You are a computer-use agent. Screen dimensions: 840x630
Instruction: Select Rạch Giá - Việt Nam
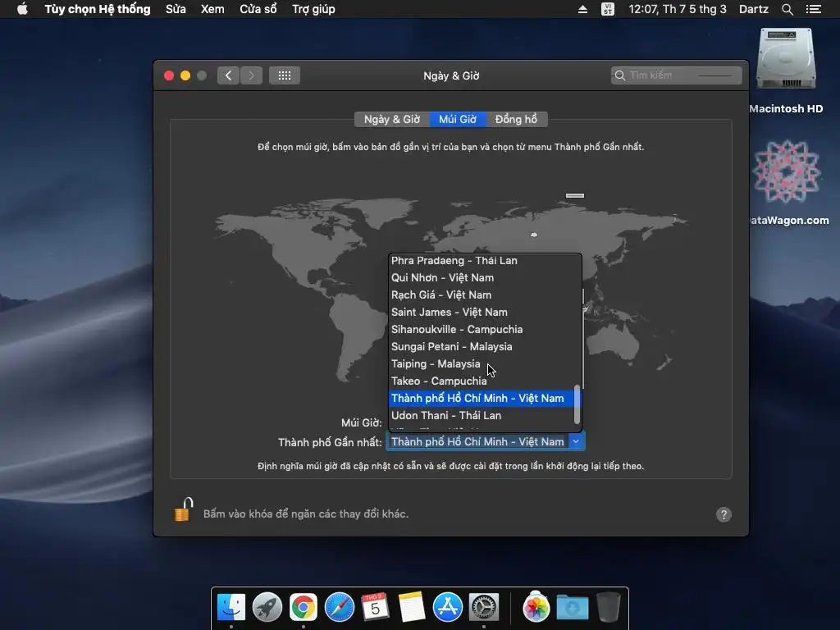482,295
